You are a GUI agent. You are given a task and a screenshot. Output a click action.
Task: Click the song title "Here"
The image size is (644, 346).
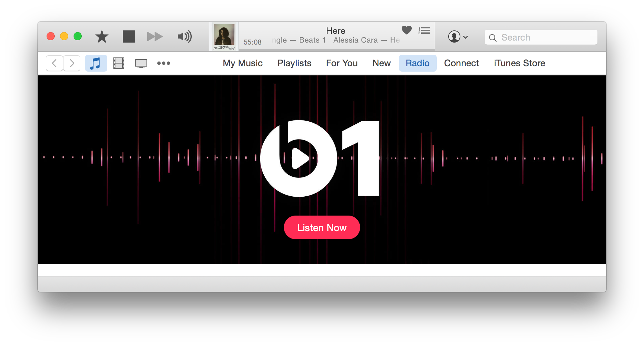[x=336, y=31]
